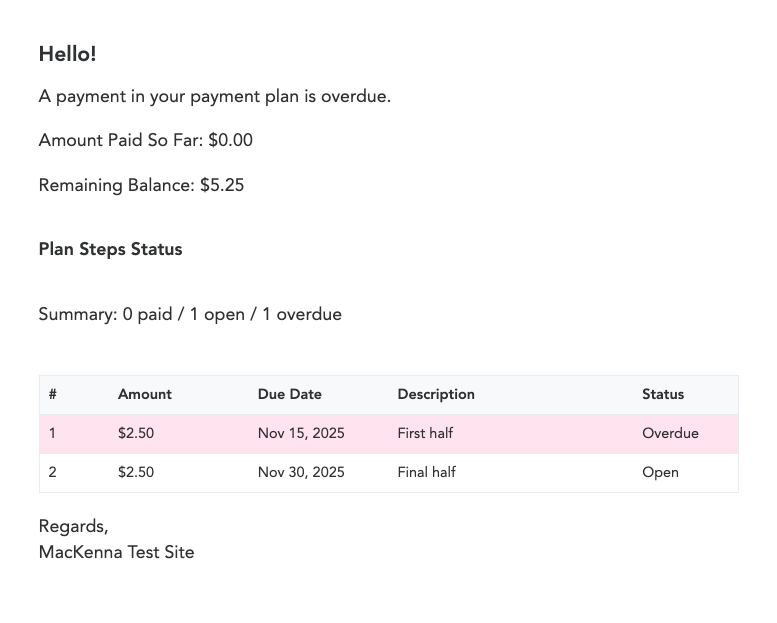777x623 pixels.
Task: Click the Amount column header
Action: tap(145, 395)
